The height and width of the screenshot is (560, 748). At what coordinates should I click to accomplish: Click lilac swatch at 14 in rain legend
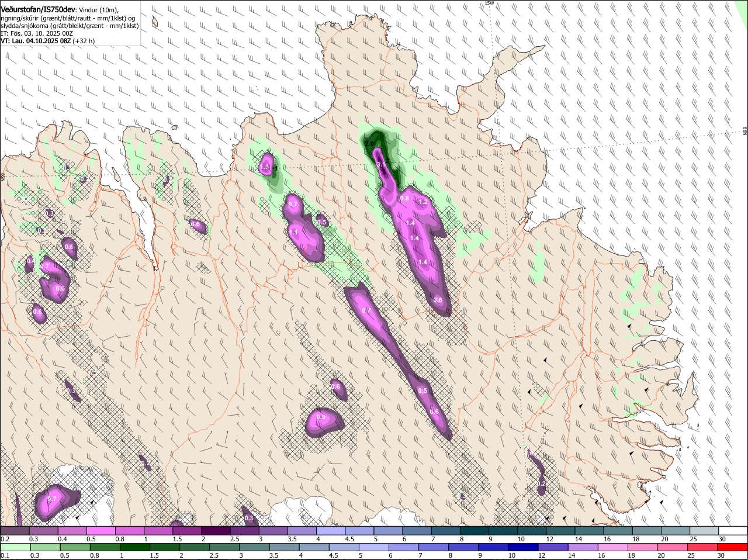click(584, 547)
